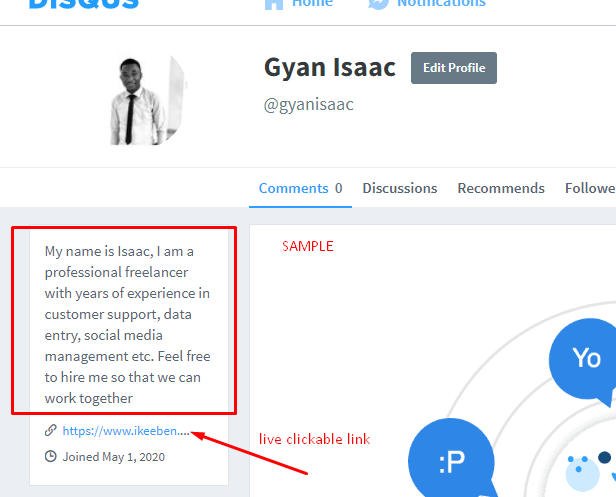The width and height of the screenshot is (616, 497).
Task: Click the Home house icon
Action: (x=274, y=4)
